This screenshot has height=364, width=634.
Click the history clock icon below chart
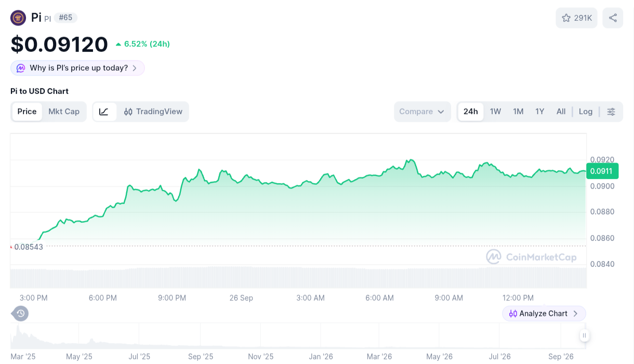pos(20,314)
